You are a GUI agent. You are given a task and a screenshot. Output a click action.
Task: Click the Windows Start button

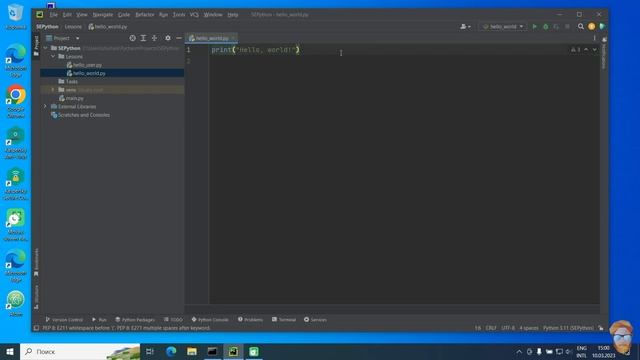10,351
